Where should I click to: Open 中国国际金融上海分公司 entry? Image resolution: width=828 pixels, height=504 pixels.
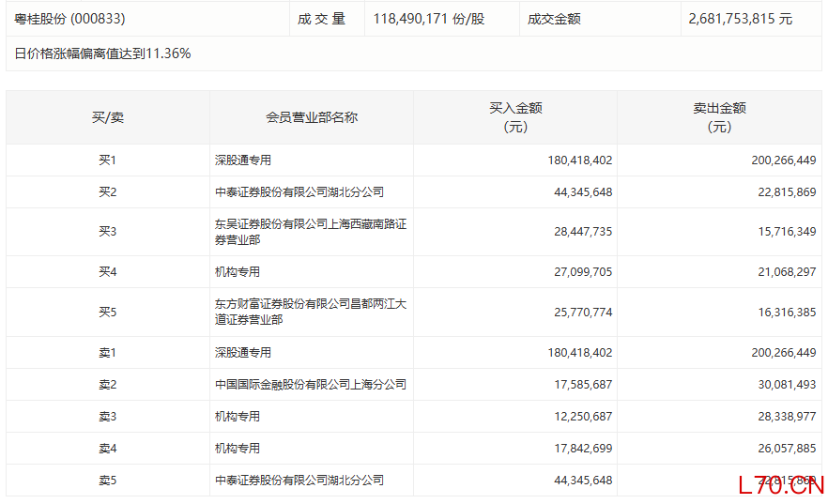310,385
